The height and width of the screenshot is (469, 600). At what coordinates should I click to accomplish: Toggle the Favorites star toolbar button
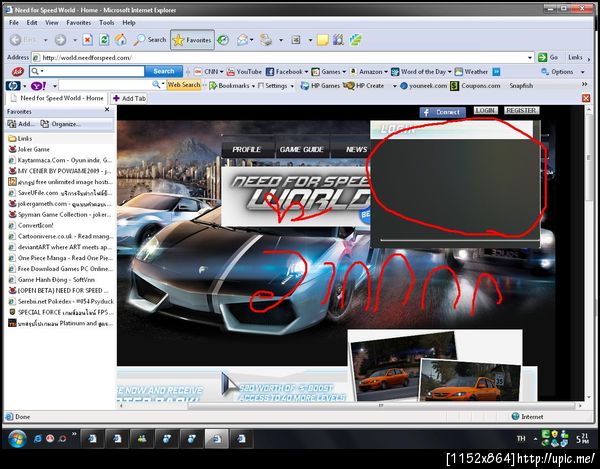point(192,40)
